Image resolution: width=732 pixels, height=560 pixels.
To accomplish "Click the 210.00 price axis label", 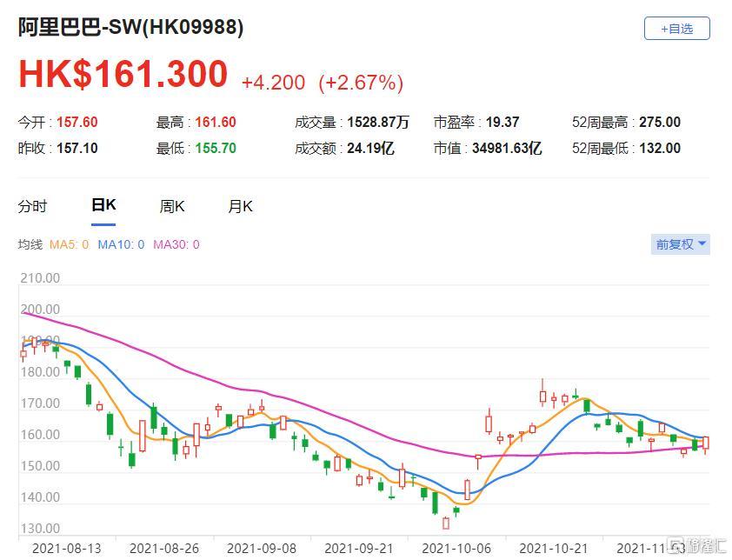I will [x=40, y=278].
